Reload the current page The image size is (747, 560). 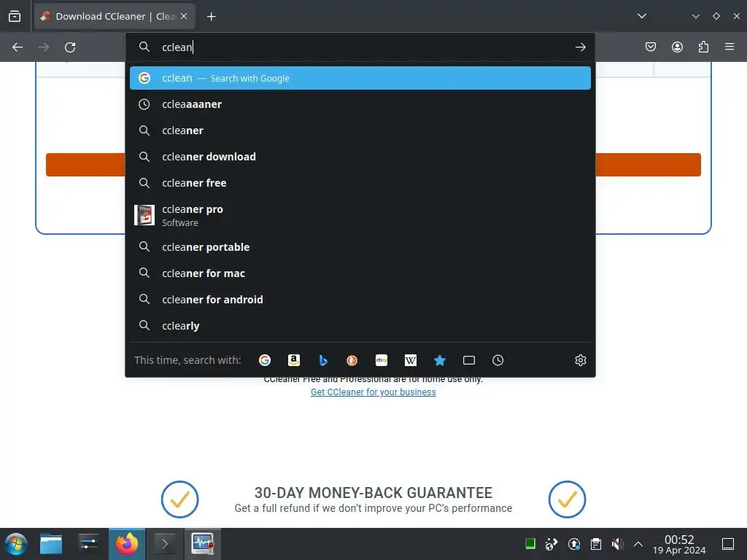70,47
